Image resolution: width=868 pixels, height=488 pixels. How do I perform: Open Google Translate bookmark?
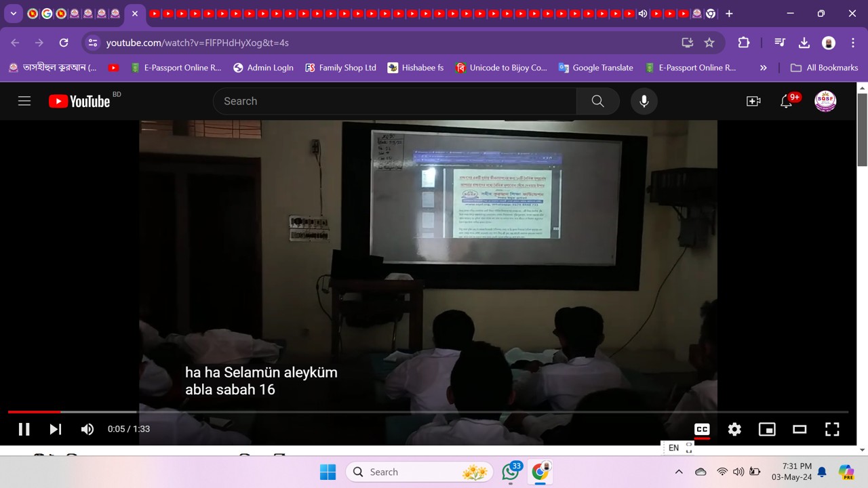point(595,68)
